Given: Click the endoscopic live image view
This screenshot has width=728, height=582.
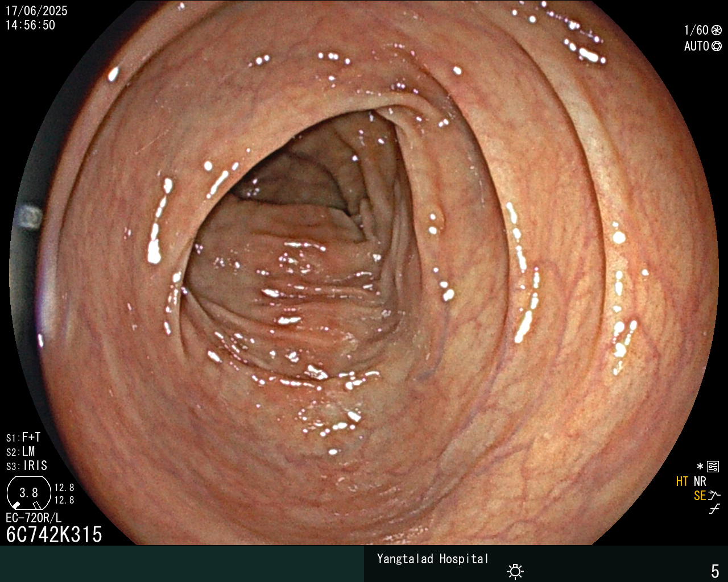Looking at the screenshot, I should pos(364,272).
